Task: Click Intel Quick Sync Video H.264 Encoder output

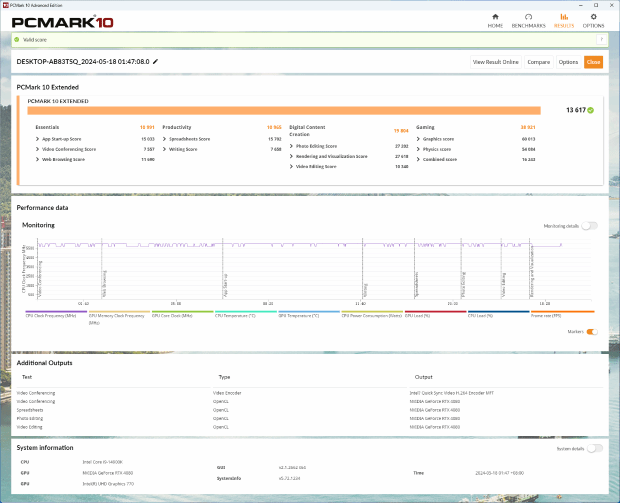Action: tap(452, 393)
